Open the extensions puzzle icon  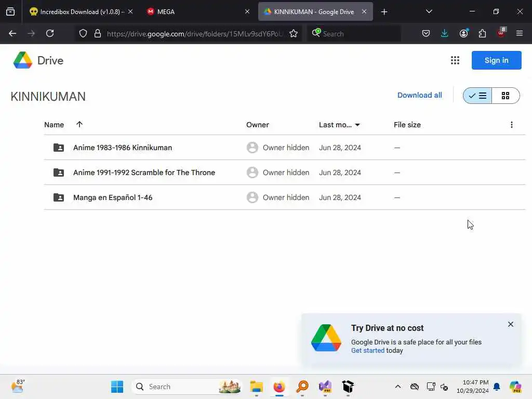(x=482, y=33)
